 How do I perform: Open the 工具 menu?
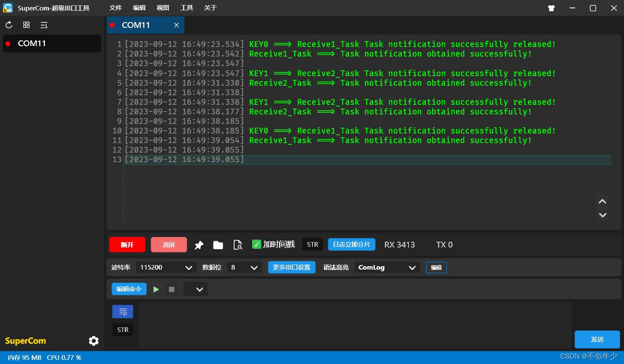pyautogui.click(x=186, y=8)
